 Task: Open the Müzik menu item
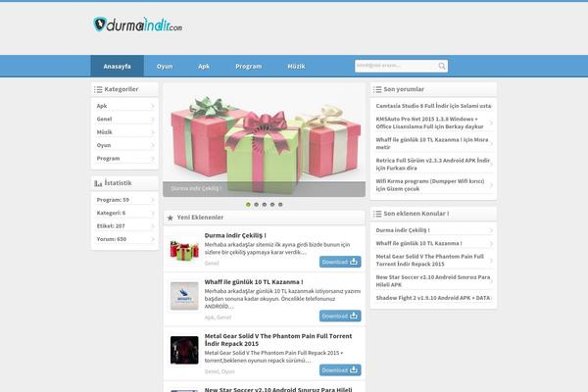(x=296, y=66)
